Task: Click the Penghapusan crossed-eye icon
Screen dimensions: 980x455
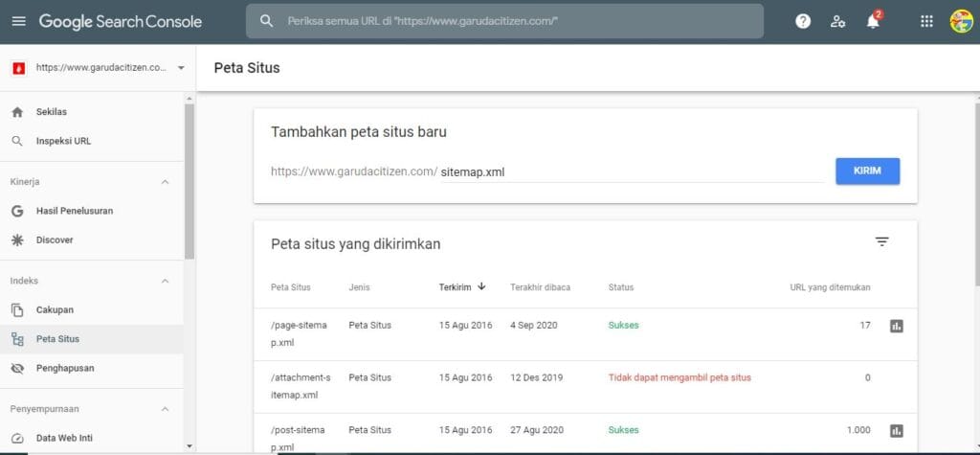Action: pos(17,369)
